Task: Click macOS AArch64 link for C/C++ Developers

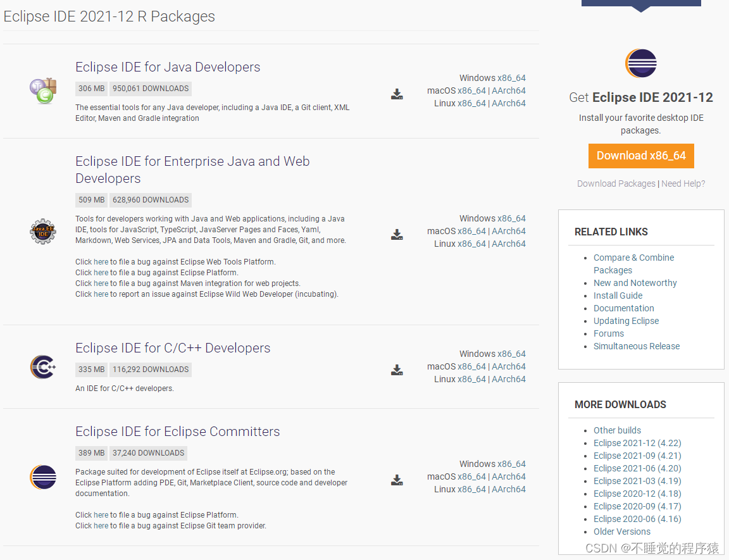Action: coord(509,366)
